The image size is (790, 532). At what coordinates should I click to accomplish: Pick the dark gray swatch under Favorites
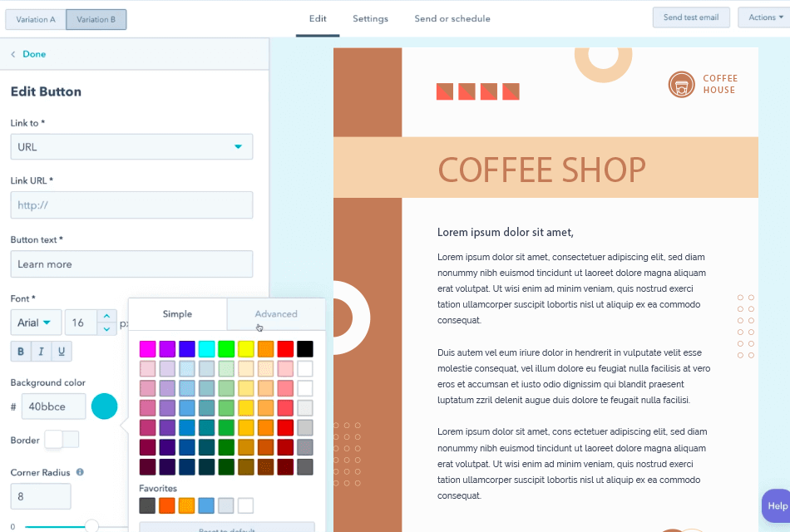[147, 505]
